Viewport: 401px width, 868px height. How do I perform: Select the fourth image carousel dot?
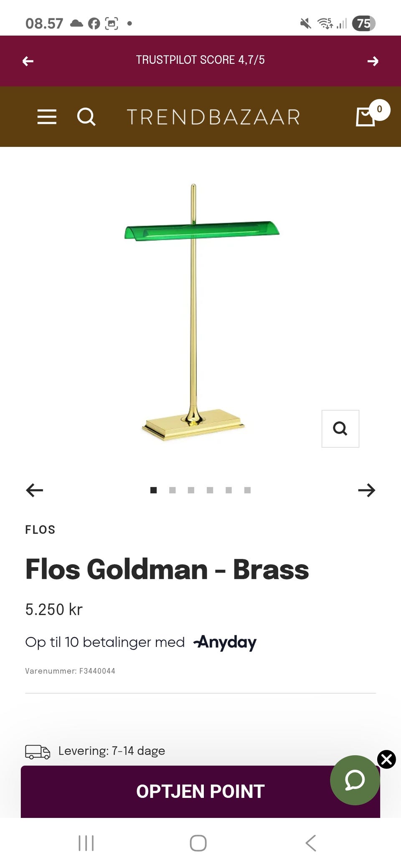[210, 490]
